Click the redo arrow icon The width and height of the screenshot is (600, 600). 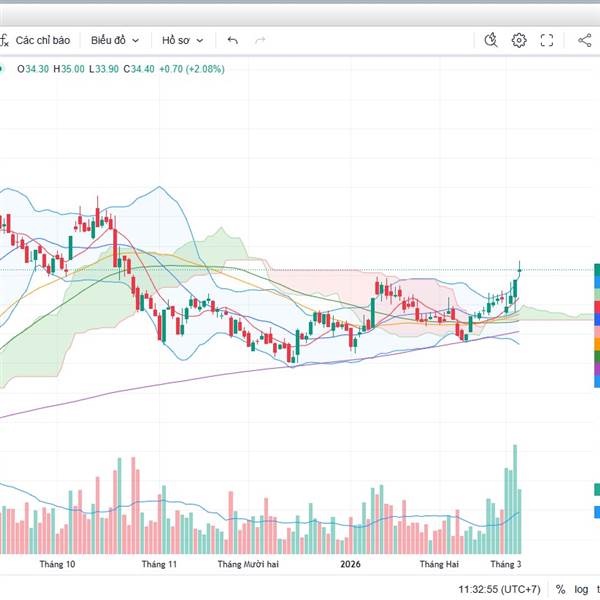click(260, 40)
